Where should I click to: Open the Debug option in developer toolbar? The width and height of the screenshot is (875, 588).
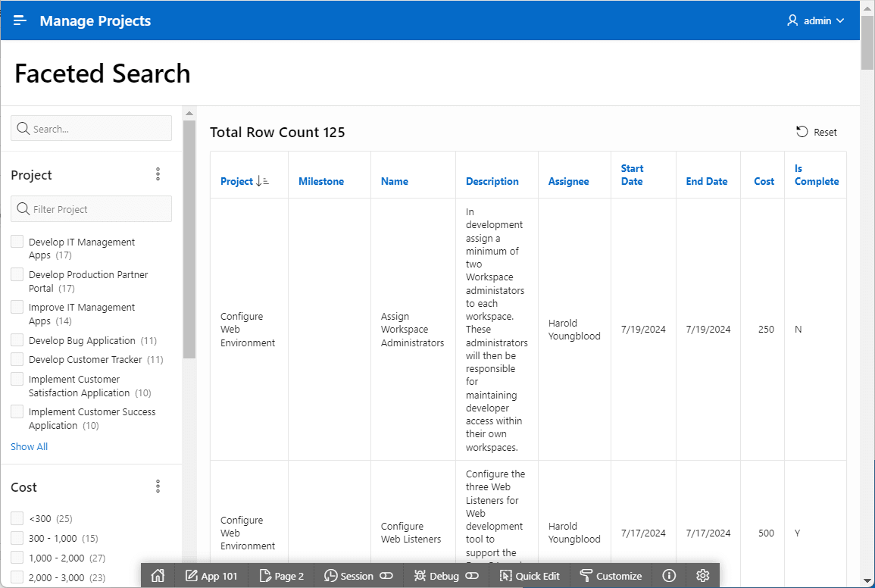pos(436,576)
